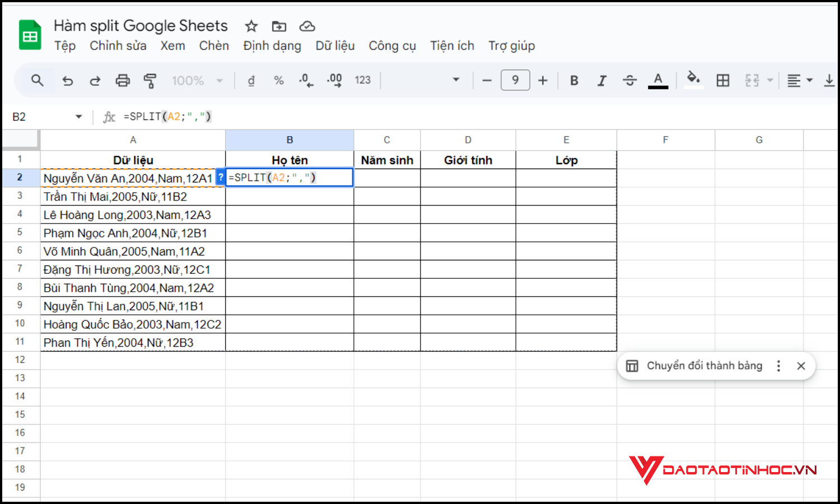Open the Công cụ menu

pos(392,46)
